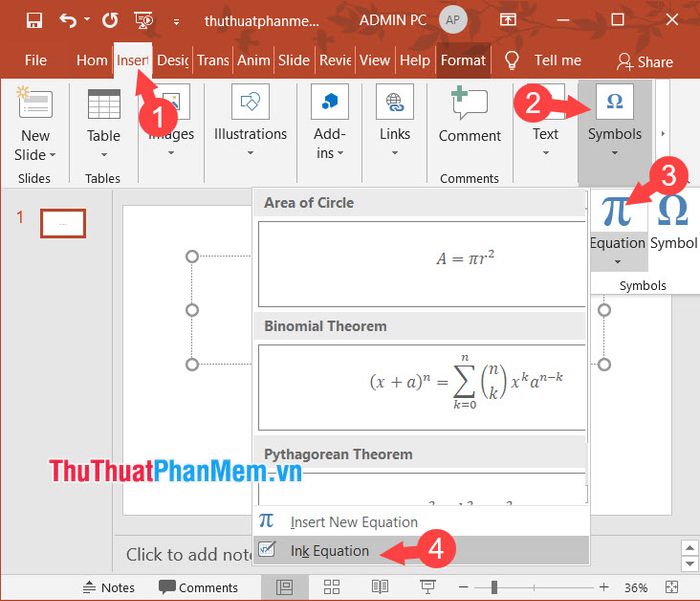Start presentation from beginning icon
The image size is (700, 601).
pos(143,20)
